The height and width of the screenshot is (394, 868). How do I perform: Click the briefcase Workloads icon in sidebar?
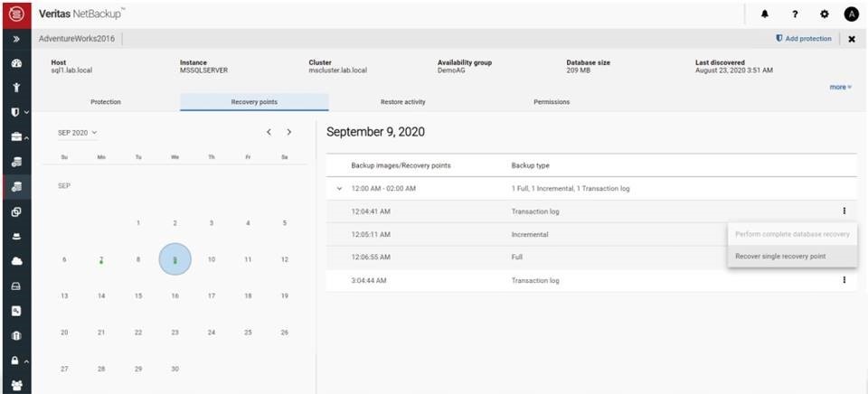pyautogui.click(x=15, y=136)
